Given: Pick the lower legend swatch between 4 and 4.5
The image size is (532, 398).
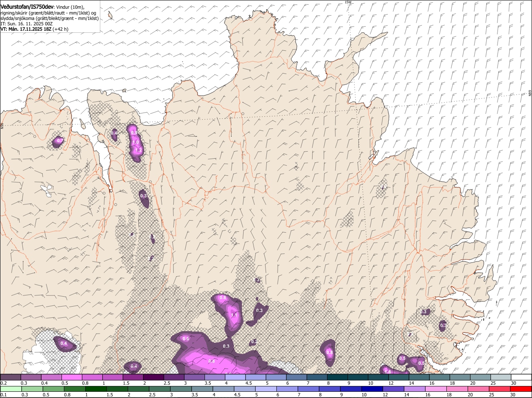Looking at the screenshot, I should pyautogui.click(x=223, y=389).
